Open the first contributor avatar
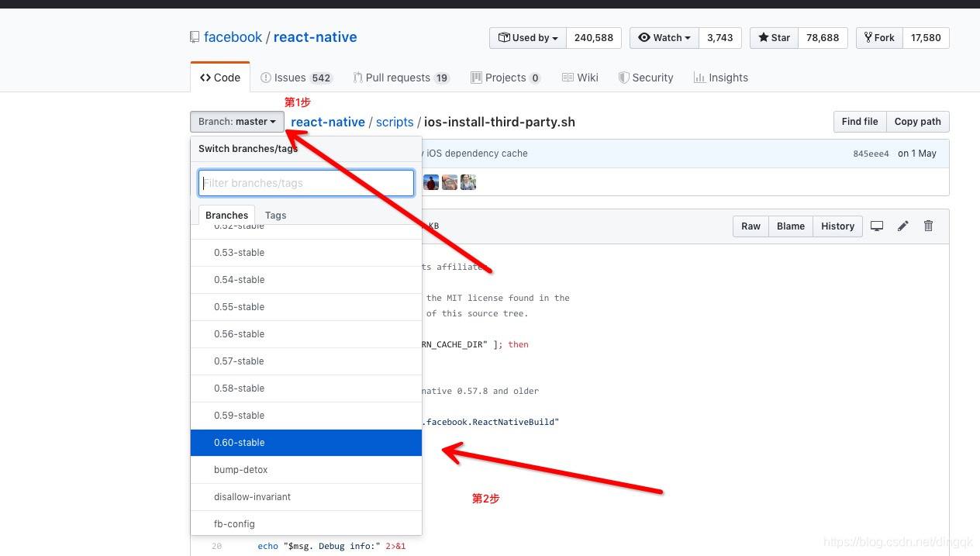 coord(431,182)
